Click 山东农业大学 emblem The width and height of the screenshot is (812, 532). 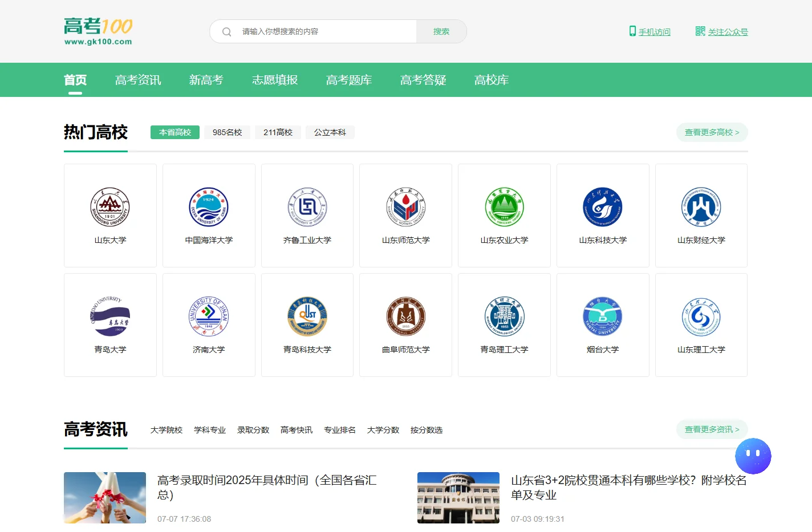coord(505,208)
